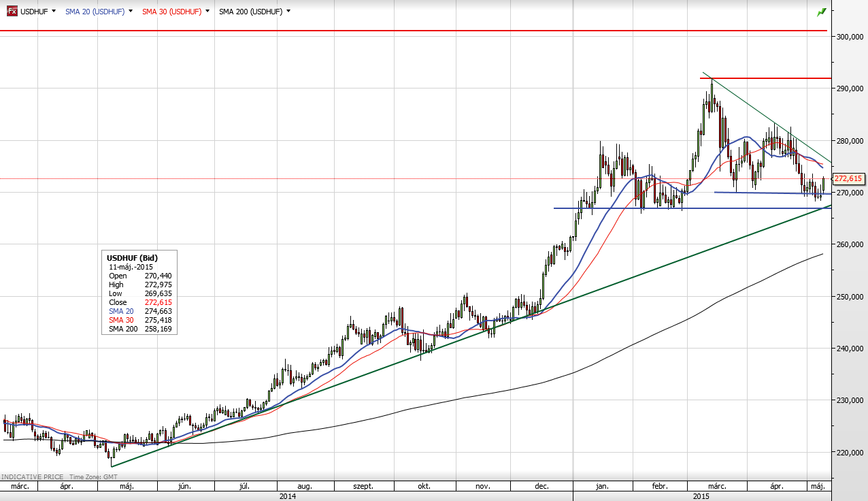This screenshot has height=501, width=868.
Task: Click the okt. month label on the time axis
Action: (x=424, y=487)
